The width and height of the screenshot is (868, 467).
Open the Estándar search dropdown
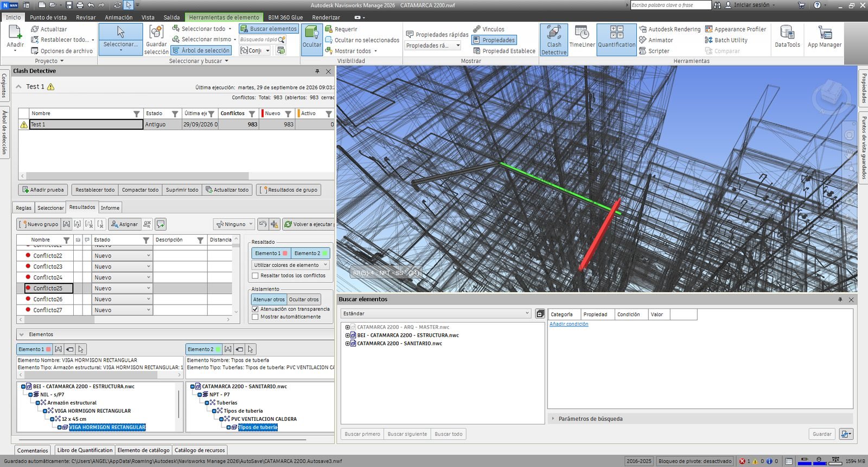coord(436,314)
